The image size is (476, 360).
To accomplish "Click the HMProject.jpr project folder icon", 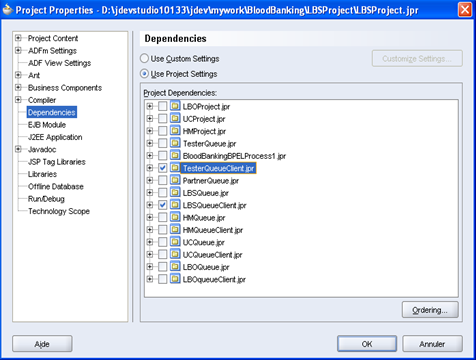I will tap(175, 131).
